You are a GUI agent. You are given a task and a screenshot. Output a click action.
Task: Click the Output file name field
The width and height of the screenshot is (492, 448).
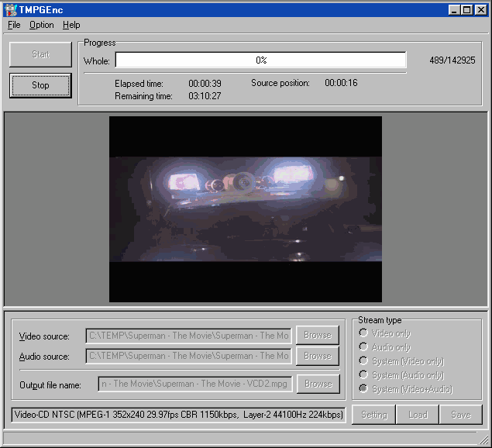click(x=194, y=384)
